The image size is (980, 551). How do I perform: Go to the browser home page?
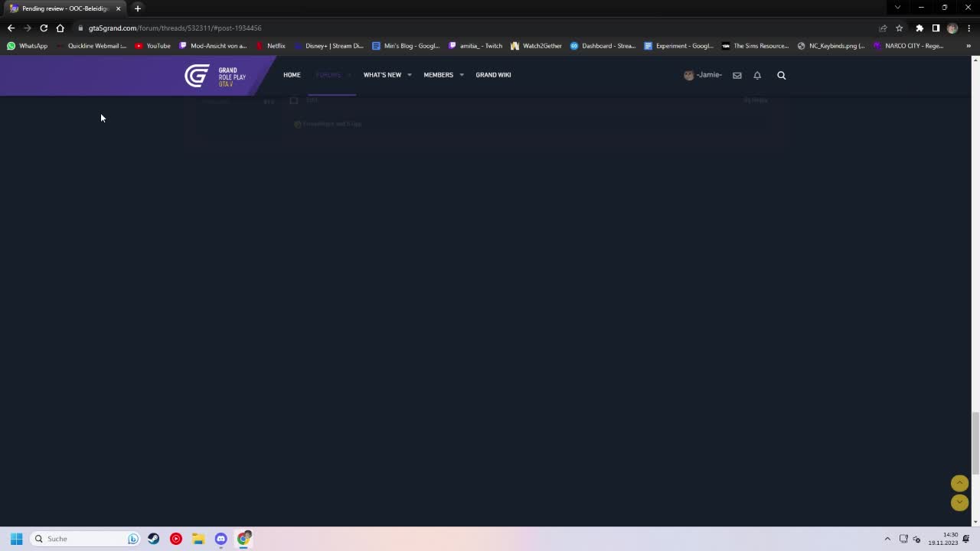click(x=60, y=28)
